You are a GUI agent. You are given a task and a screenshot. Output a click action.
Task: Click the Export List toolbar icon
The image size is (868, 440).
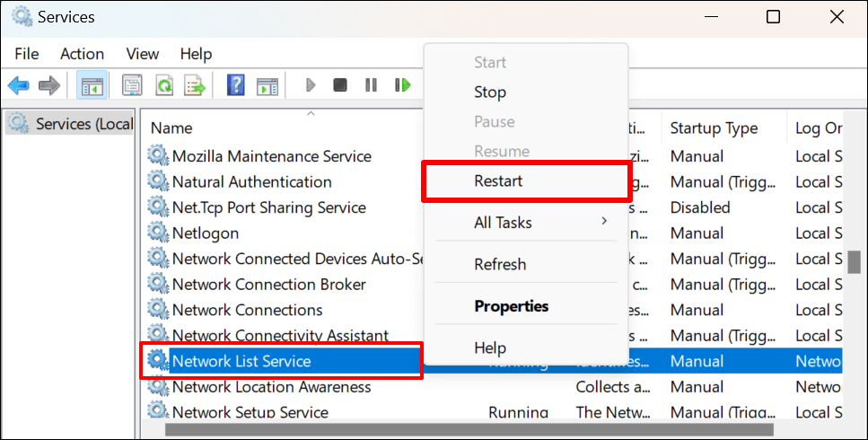pyautogui.click(x=195, y=85)
